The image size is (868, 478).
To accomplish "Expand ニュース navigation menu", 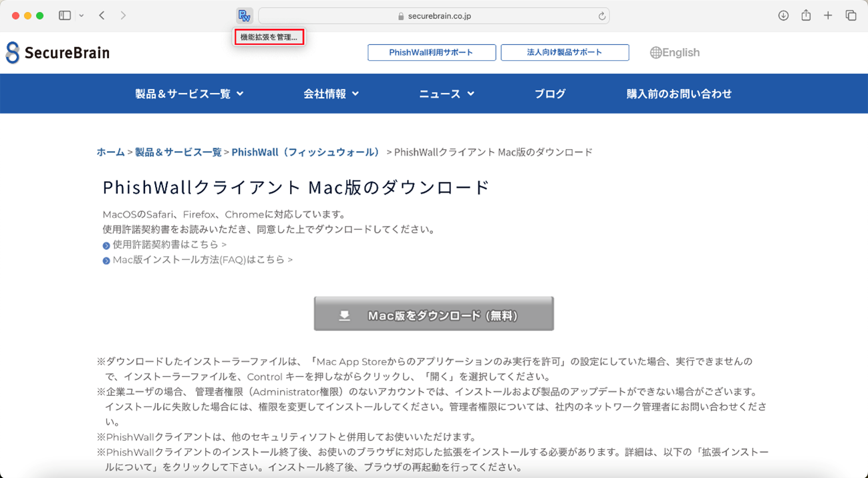I will point(446,94).
